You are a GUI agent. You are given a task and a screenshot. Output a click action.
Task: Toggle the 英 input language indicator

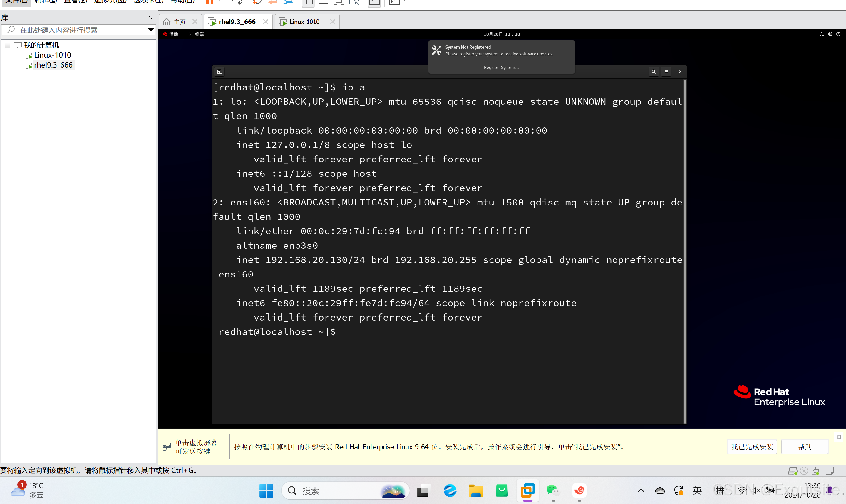point(697,490)
